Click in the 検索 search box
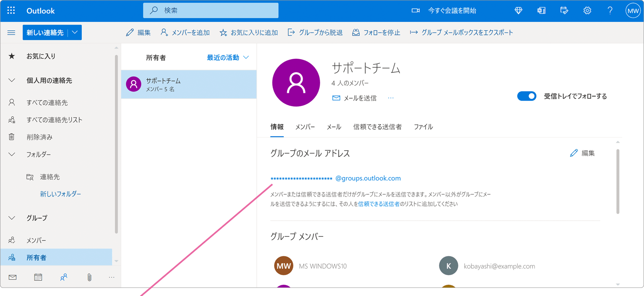The height and width of the screenshot is (296, 644). [x=211, y=10]
